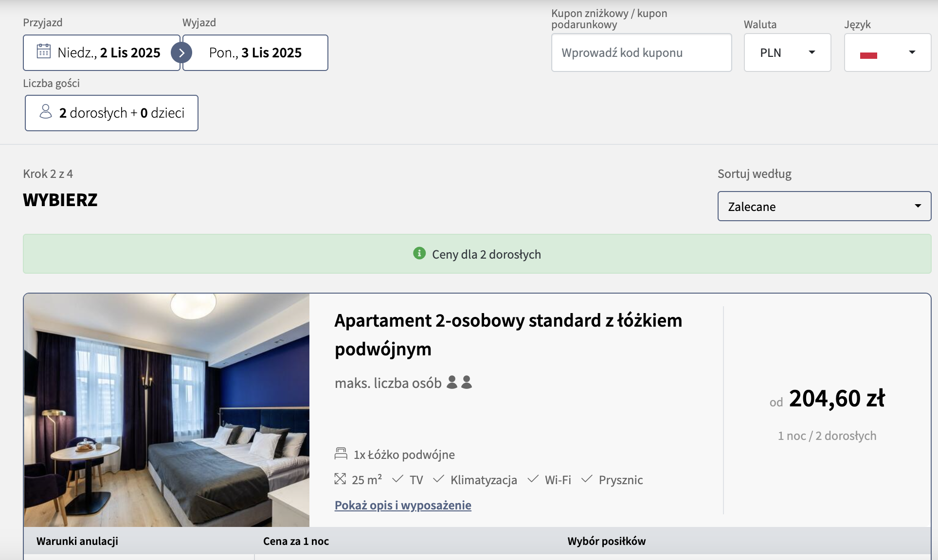Click the Ceny dla 2 dorosłych banner text

click(x=487, y=254)
